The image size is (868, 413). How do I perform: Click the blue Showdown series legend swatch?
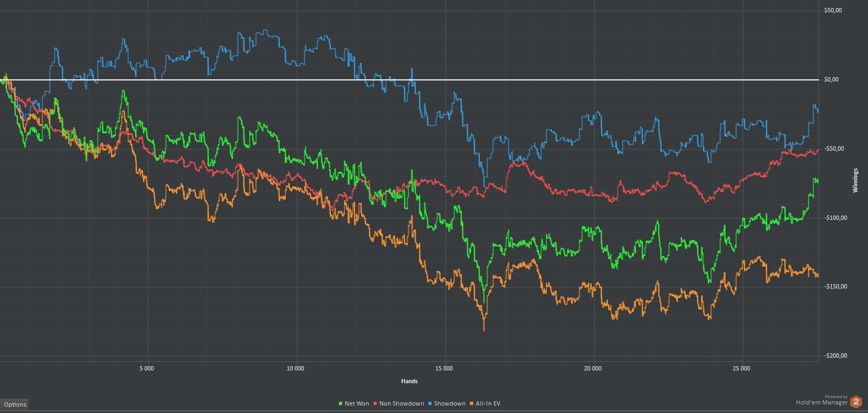point(430,403)
